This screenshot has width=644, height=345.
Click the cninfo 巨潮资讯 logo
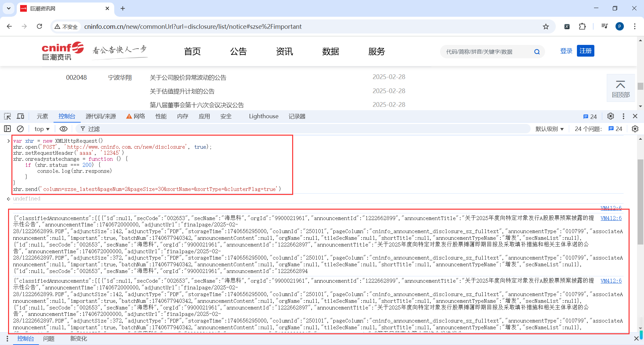click(63, 51)
